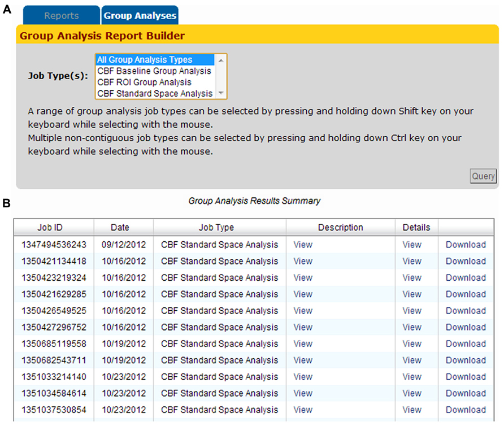View details for job 1350421629285
The image size is (504, 426).
pyautogui.click(x=412, y=294)
